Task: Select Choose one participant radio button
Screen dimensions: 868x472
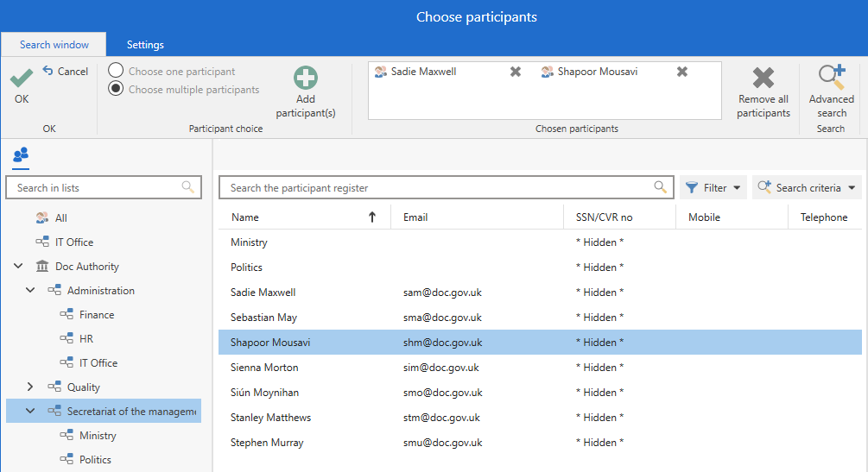Action: pos(116,70)
